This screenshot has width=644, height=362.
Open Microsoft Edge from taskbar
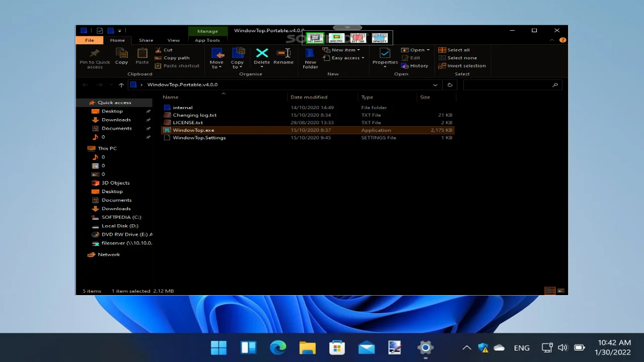[278, 347]
